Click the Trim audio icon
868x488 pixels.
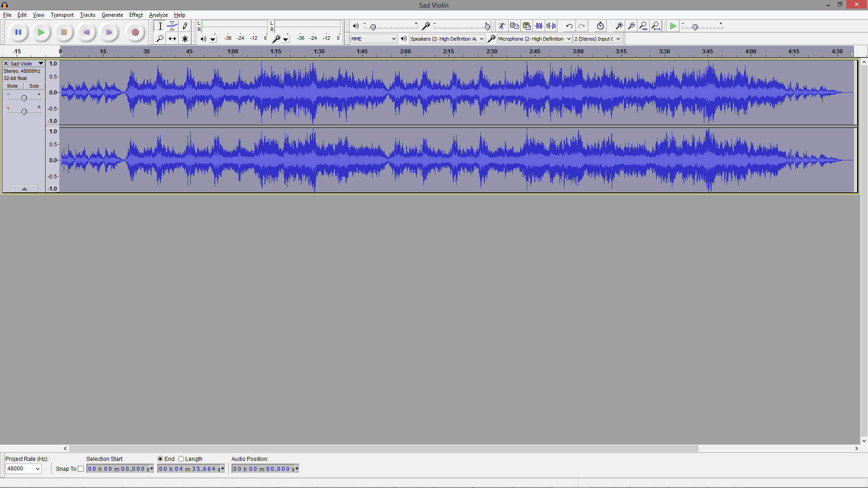tap(539, 26)
